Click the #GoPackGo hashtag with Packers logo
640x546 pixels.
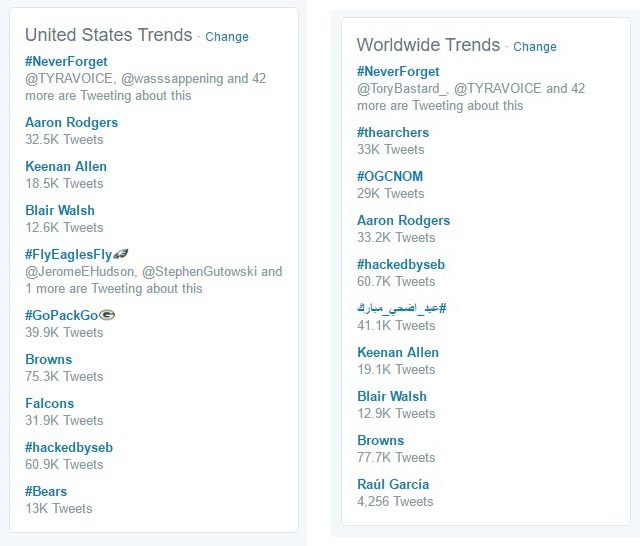coord(70,315)
